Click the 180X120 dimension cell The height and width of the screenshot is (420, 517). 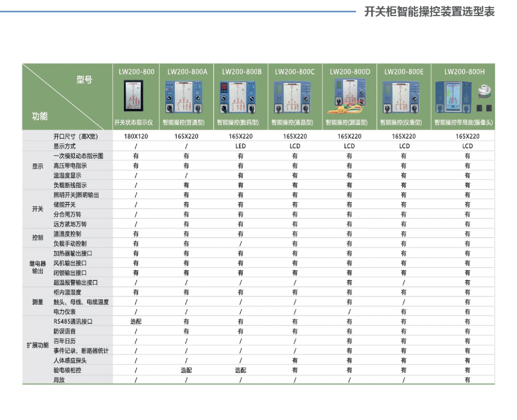pos(136,136)
